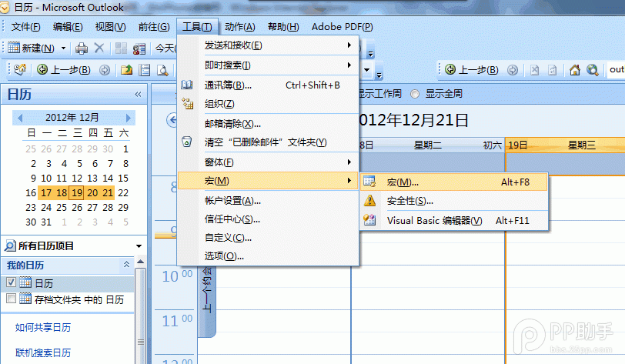Select December 25 in mini calendar
Screen dimensions: 625x364
tap(62, 207)
